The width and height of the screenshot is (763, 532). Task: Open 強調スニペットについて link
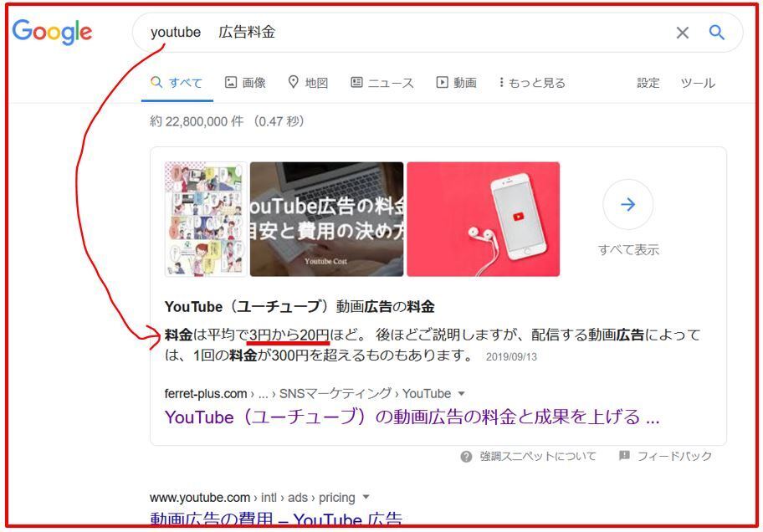538,456
